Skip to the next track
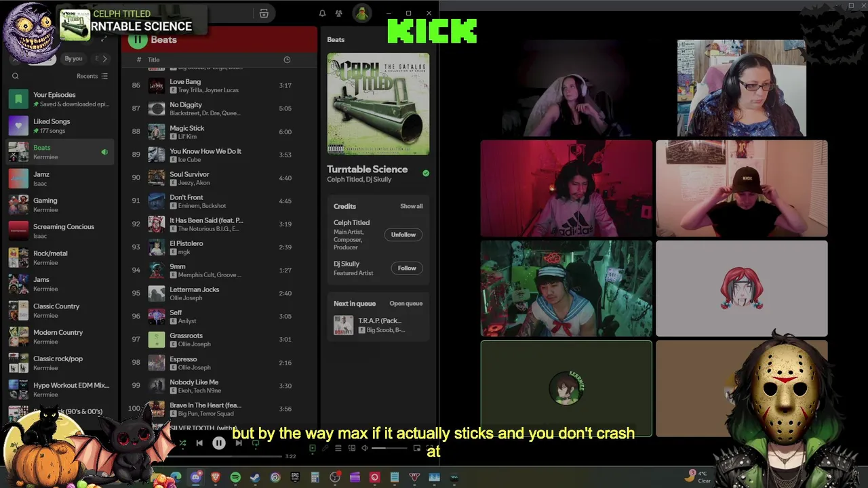Viewport: 868px width, 488px height. coord(238,443)
